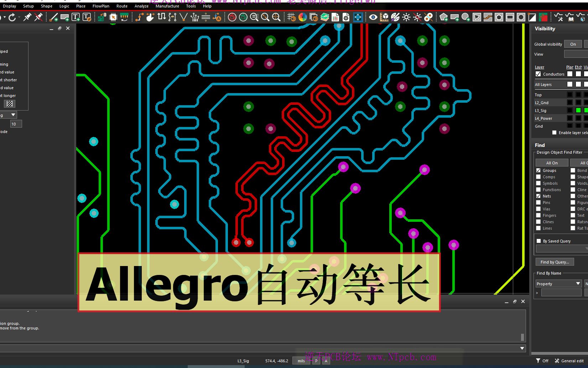The width and height of the screenshot is (588, 368).
Task: Enable the Vias filter checkbox
Action: (538, 209)
